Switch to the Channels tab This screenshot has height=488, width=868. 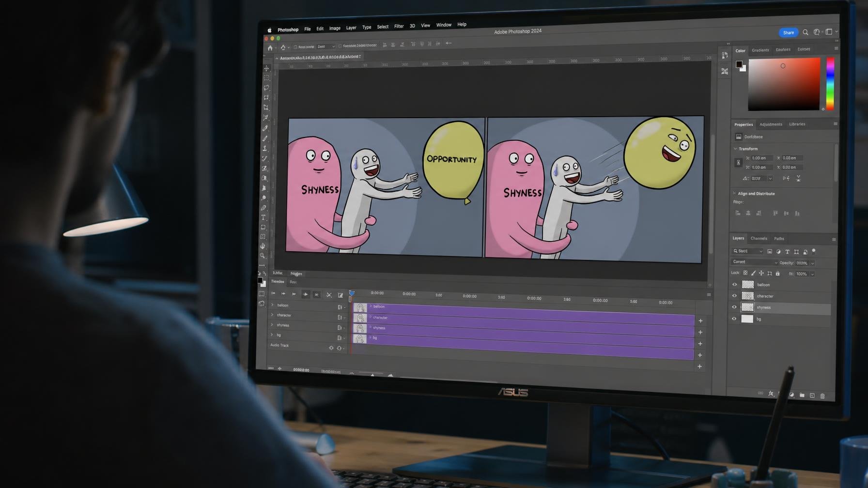click(759, 239)
